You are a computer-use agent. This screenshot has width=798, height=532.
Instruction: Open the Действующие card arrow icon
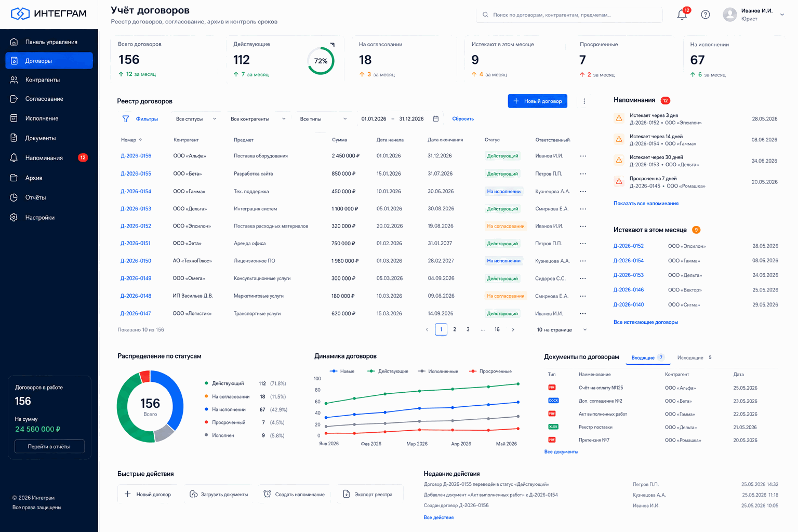pyautogui.click(x=332, y=45)
